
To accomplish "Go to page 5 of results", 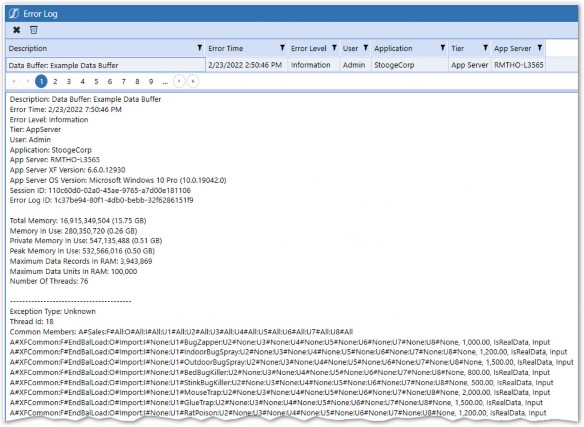I will 96,81.
